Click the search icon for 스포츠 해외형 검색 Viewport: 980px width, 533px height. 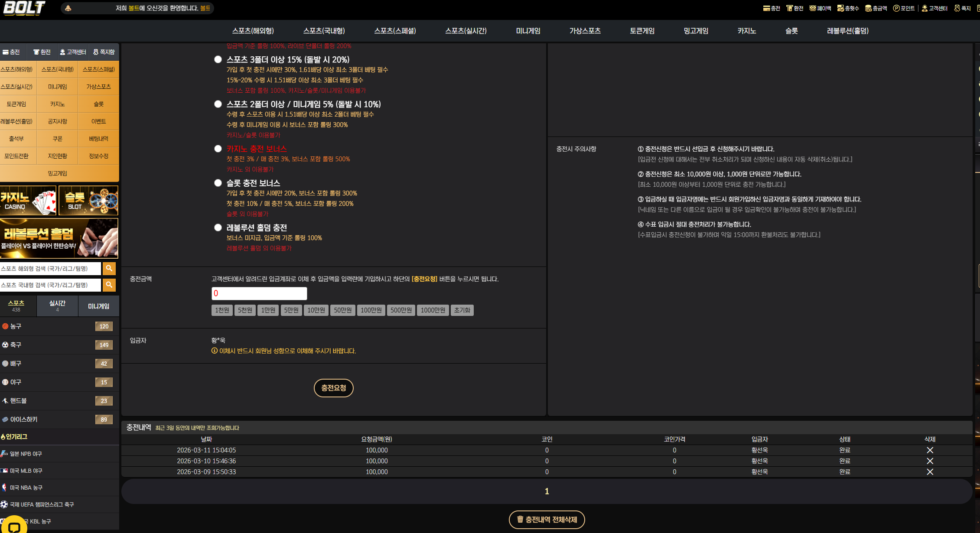point(109,269)
